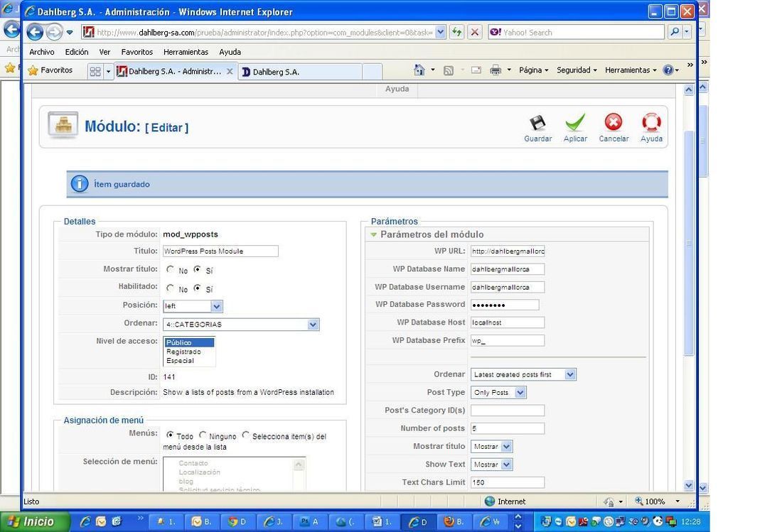Click the Stop loading red X icon
This screenshot has height=532, width=782.
[475, 33]
